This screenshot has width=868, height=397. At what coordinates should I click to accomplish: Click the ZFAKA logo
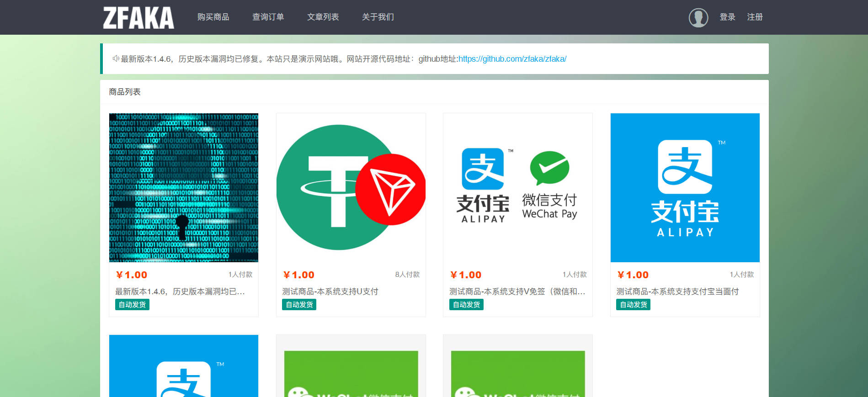pyautogui.click(x=138, y=18)
